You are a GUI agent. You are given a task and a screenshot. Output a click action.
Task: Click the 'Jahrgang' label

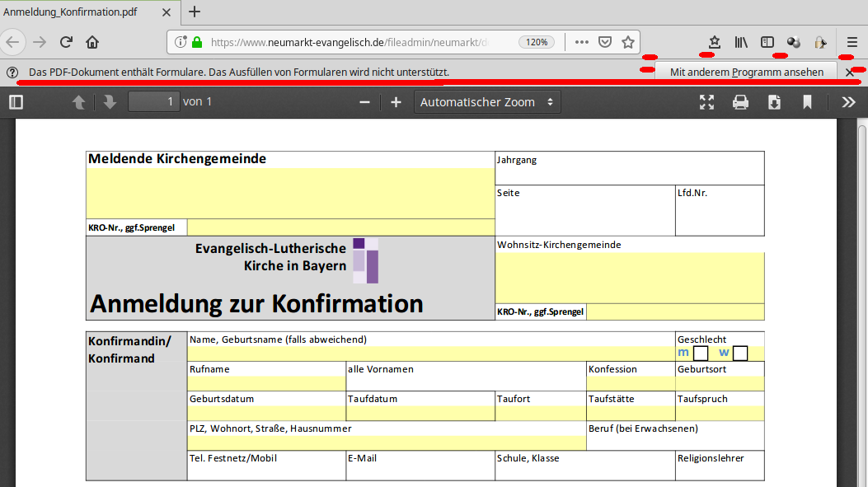point(517,160)
